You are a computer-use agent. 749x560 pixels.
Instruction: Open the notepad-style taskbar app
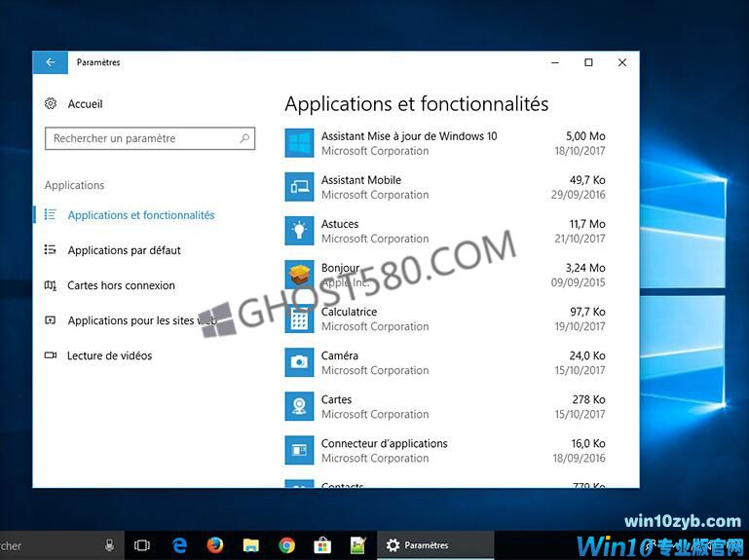(358, 544)
